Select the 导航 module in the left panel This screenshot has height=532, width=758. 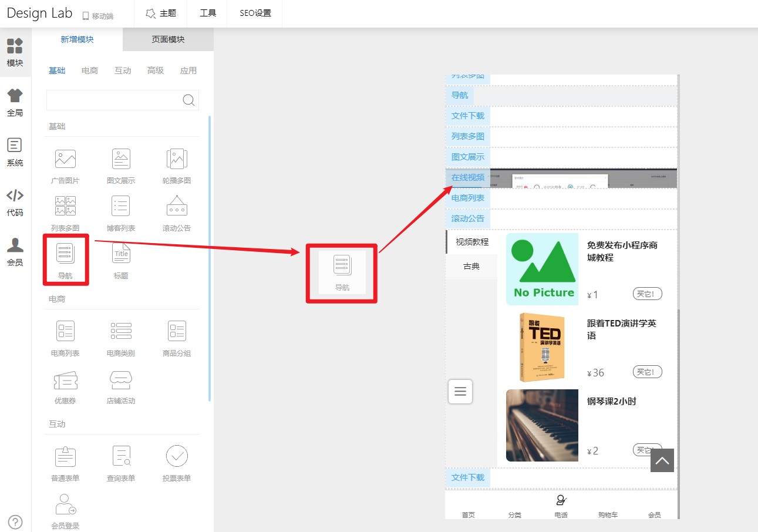(65, 260)
